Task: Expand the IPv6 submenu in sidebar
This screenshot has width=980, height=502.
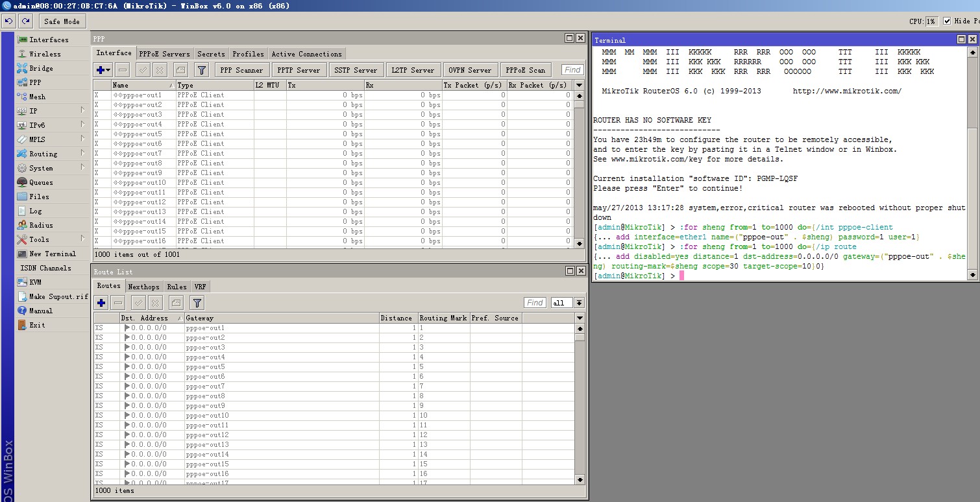Action: tap(83, 125)
